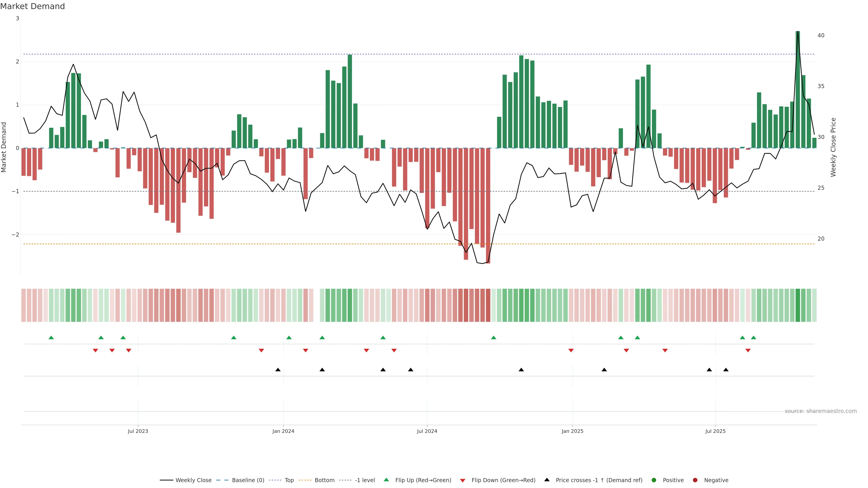
Task: Click the red Flip Down triangle legend icon
Action: 463,481
